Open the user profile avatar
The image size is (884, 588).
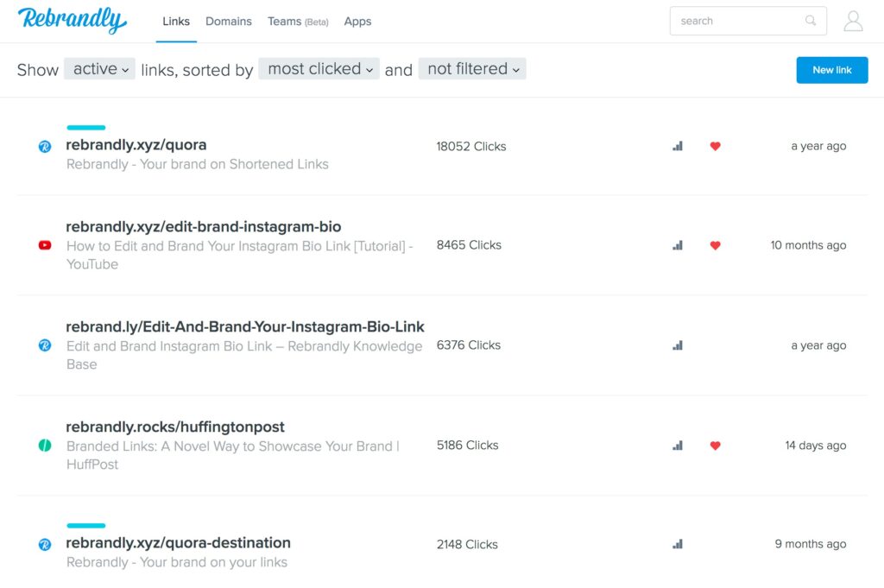(x=853, y=21)
